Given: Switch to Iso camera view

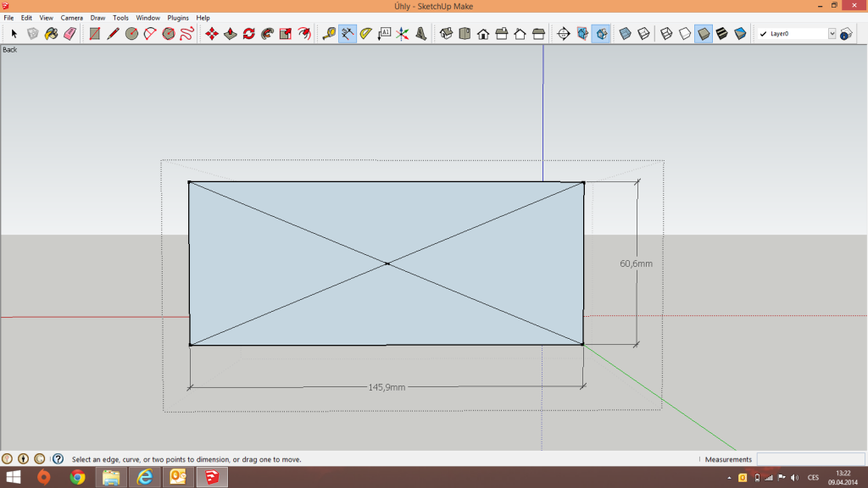Looking at the screenshot, I should point(446,34).
